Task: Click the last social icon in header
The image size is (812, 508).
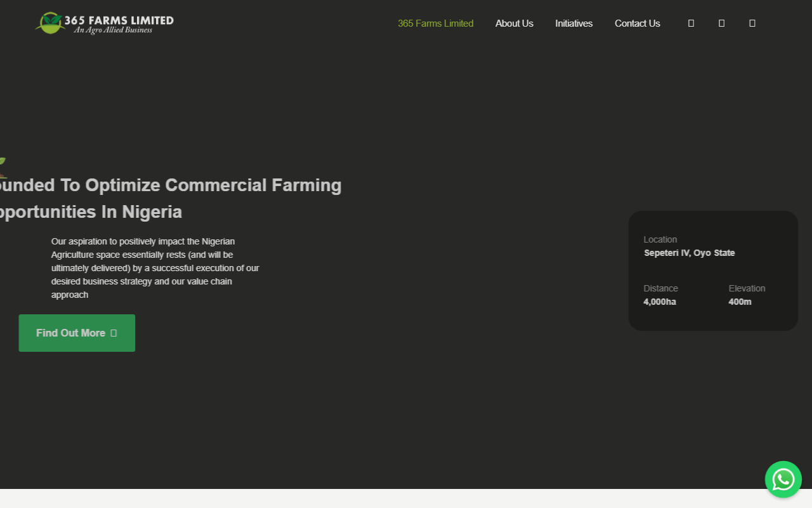Action: 752,23
